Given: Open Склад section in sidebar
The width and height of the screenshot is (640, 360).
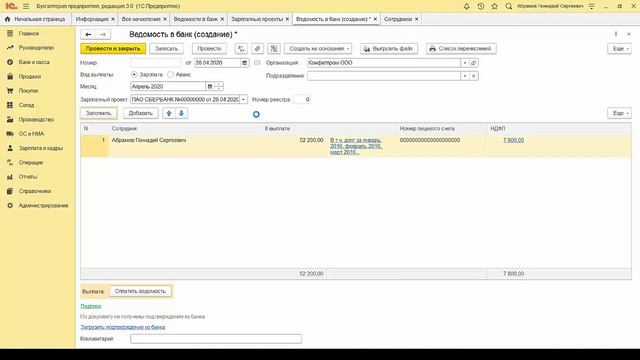Looking at the screenshot, I should point(26,105).
